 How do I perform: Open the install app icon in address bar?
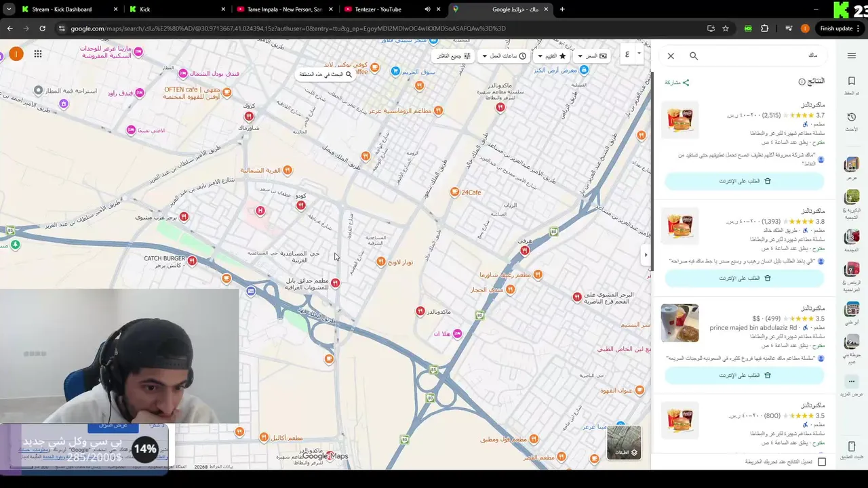click(711, 28)
